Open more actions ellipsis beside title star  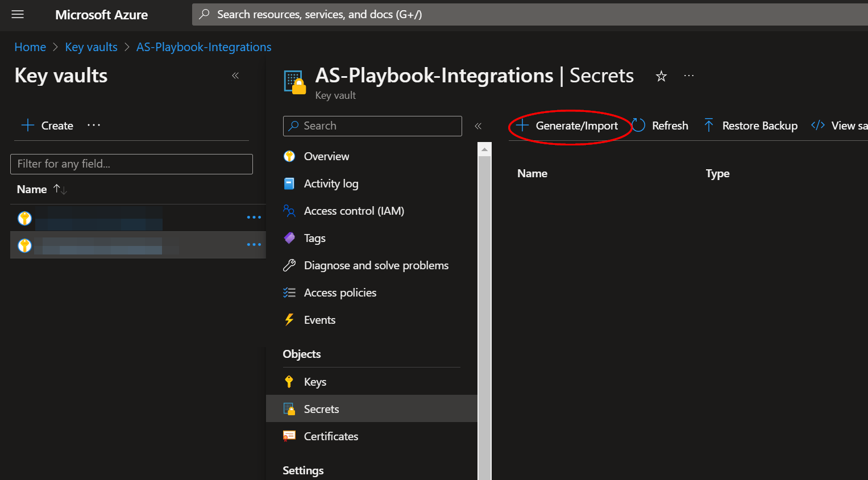[x=689, y=76]
